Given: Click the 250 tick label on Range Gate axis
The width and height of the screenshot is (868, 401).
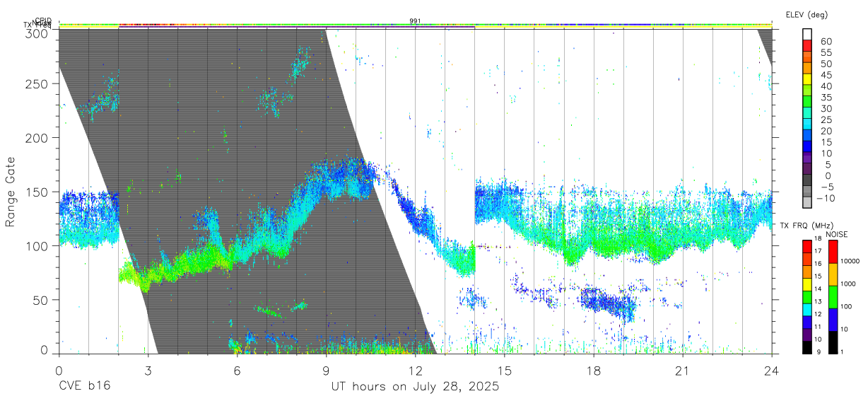Looking at the screenshot, I should click(x=37, y=83).
